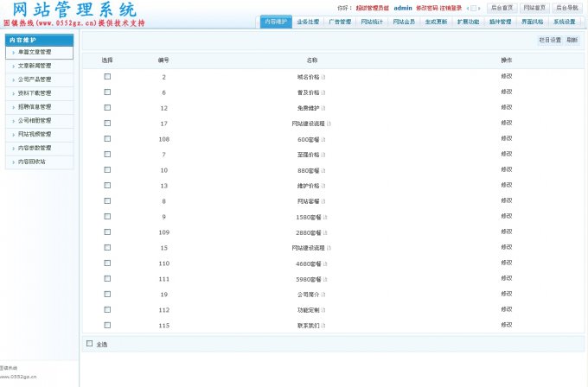Tick the checkbox for row 19 公司简介

coord(107,294)
